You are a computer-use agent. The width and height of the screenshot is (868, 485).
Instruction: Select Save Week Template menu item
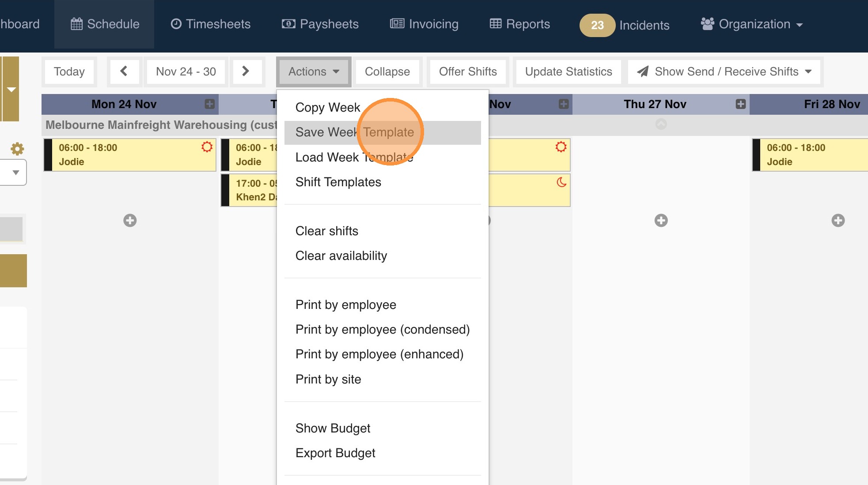click(354, 132)
